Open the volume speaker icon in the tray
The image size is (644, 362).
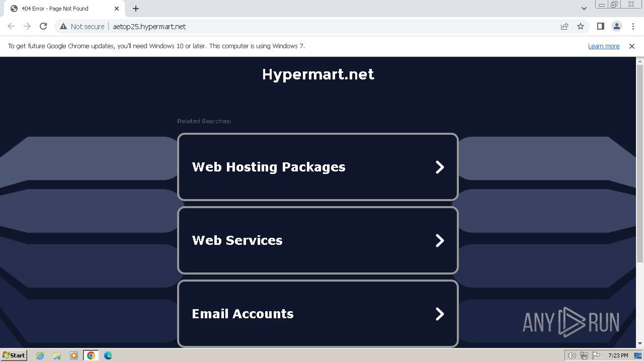572,355
